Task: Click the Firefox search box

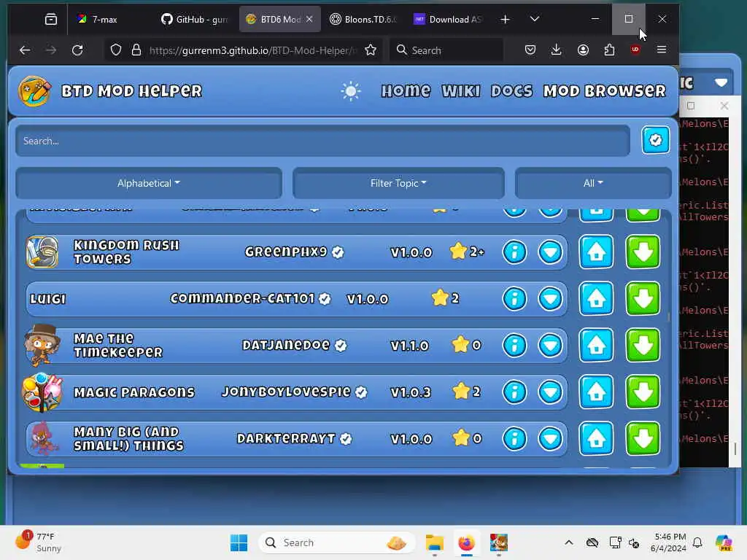Action: (x=446, y=50)
